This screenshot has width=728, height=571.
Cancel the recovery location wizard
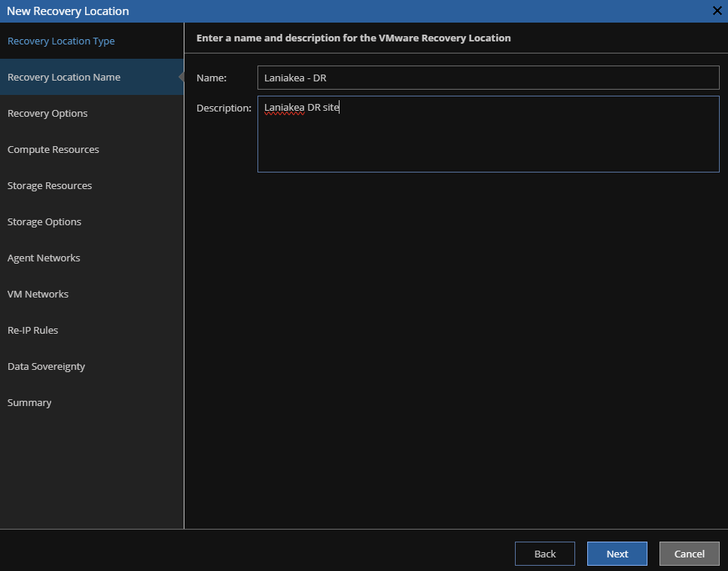[690, 554]
